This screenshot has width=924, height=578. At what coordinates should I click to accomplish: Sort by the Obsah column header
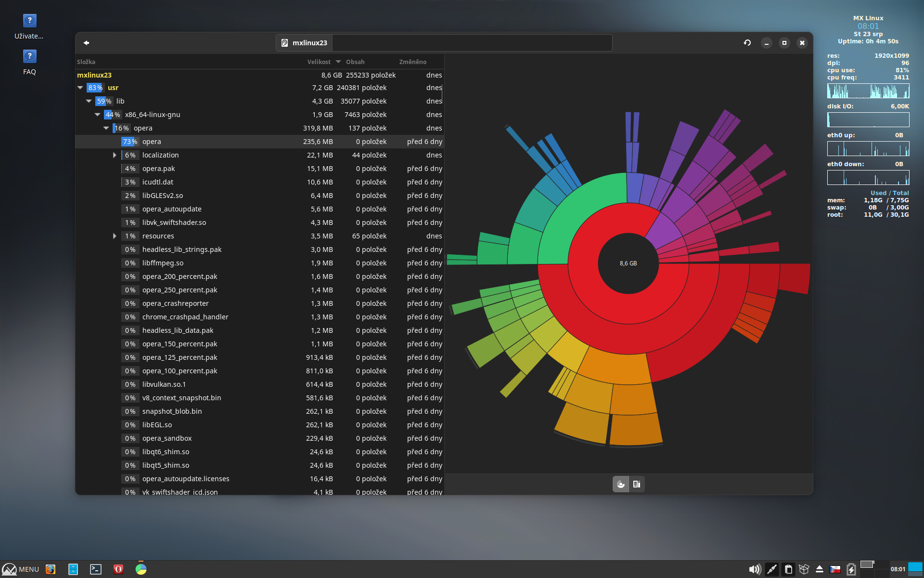point(355,62)
